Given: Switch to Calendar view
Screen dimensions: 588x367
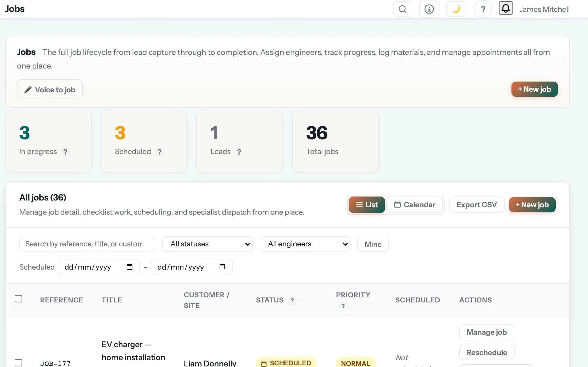Looking at the screenshot, I should click(x=414, y=205).
